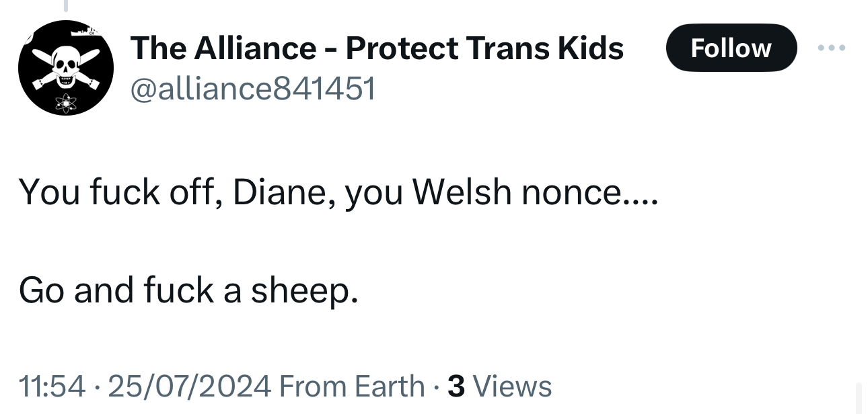The height and width of the screenshot is (414, 868).
Task: Click the first line of the tweet text
Action: [x=335, y=192]
